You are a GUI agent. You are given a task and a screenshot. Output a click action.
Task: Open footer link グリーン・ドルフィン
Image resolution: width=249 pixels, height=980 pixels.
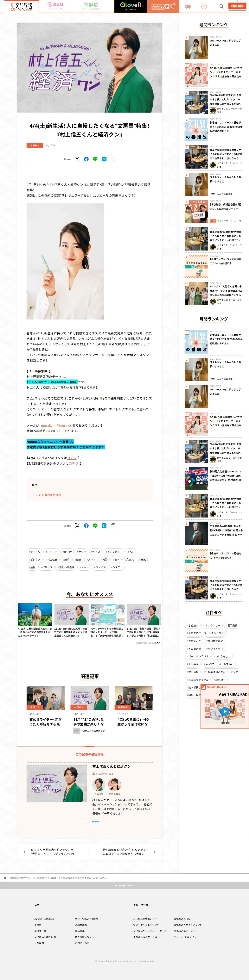(185, 937)
